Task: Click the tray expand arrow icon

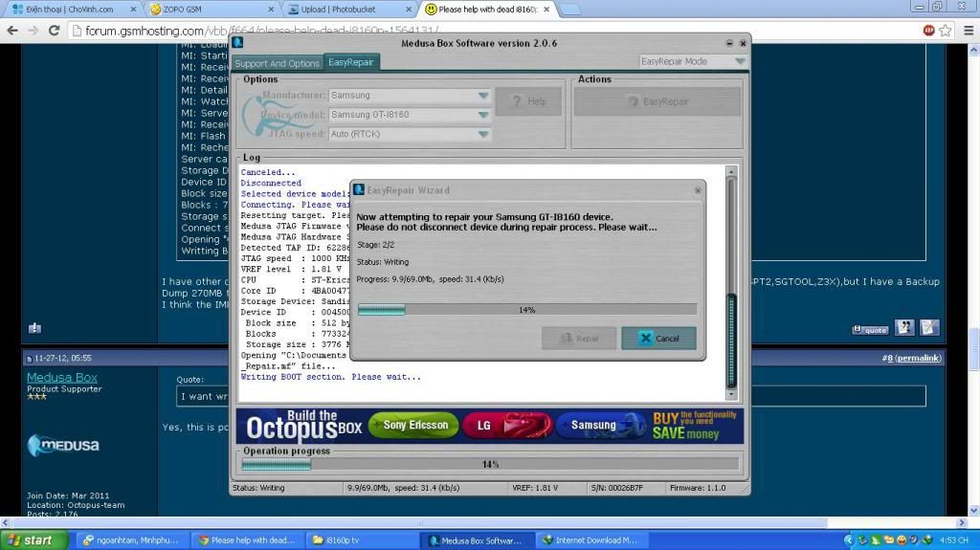Action: (x=848, y=540)
